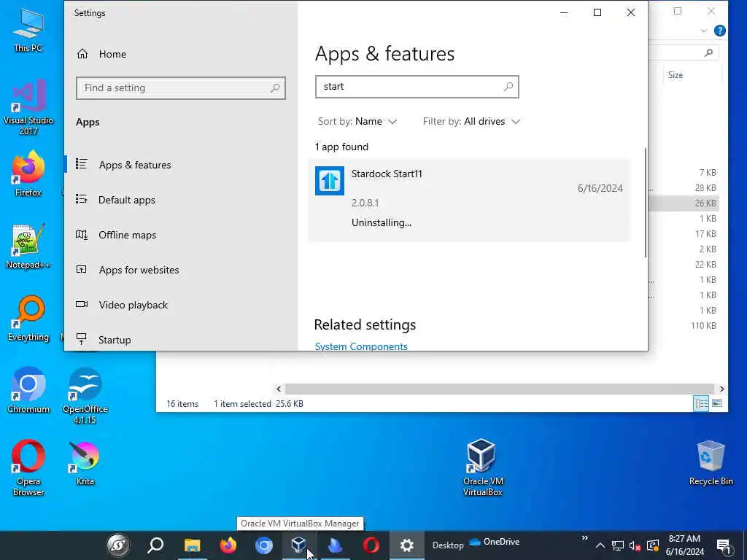Click the Find a setting search box
The width and height of the screenshot is (747, 560).
[181, 88]
